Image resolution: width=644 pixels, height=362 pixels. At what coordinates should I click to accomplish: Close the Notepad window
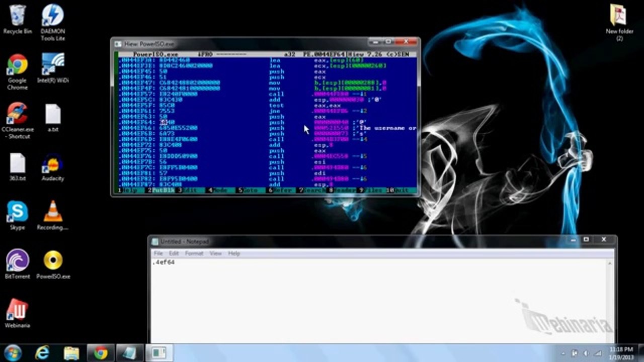pyautogui.click(x=604, y=240)
